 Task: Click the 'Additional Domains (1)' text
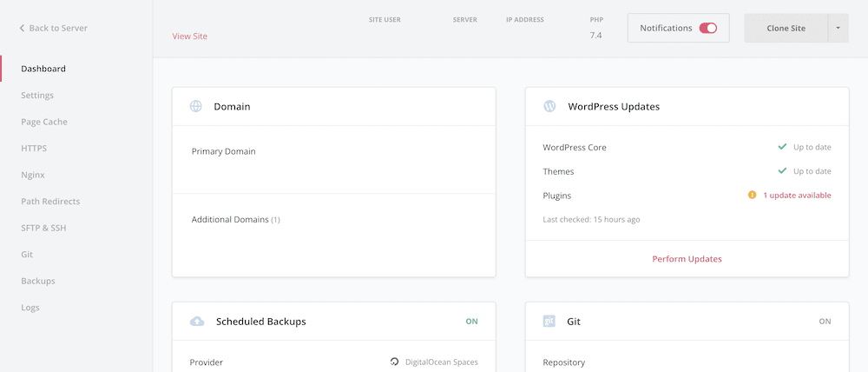(236, 220)
